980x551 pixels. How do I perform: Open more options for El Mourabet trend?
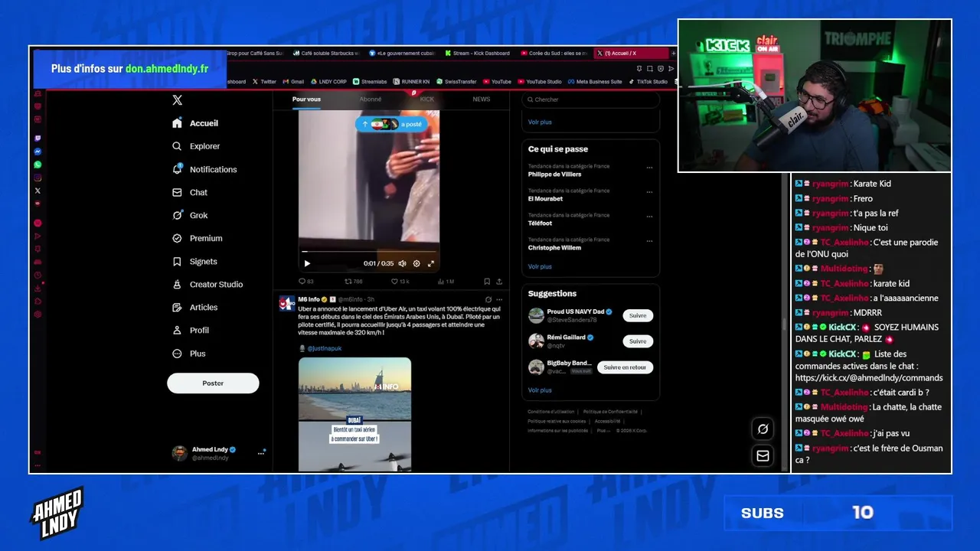[649, 192]
